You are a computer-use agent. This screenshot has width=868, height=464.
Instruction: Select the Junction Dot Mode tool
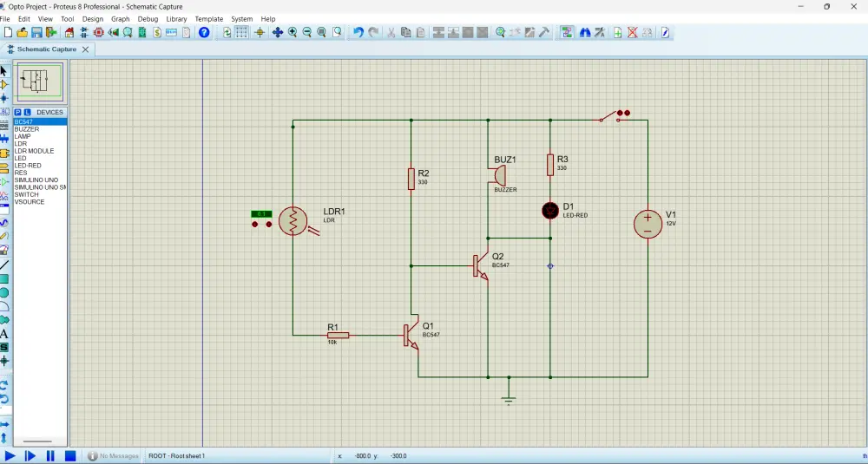point(3,98)
